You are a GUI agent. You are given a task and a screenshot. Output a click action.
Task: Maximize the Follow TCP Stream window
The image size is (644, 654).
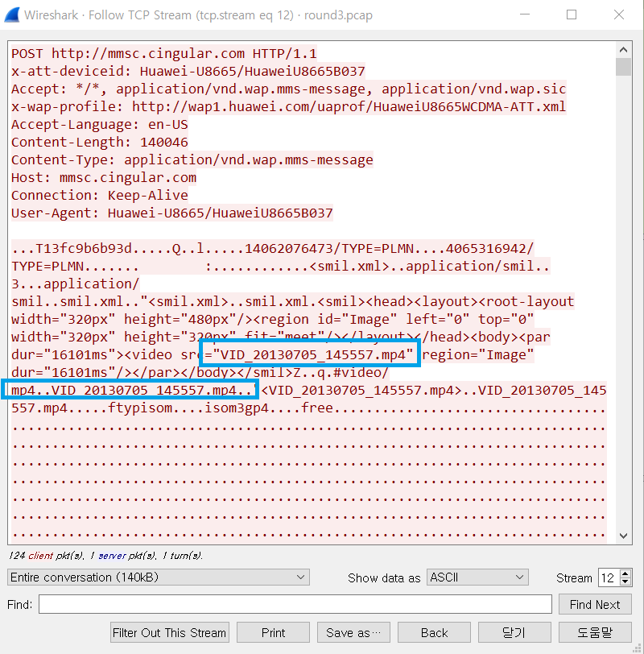[x=572, y=14]
